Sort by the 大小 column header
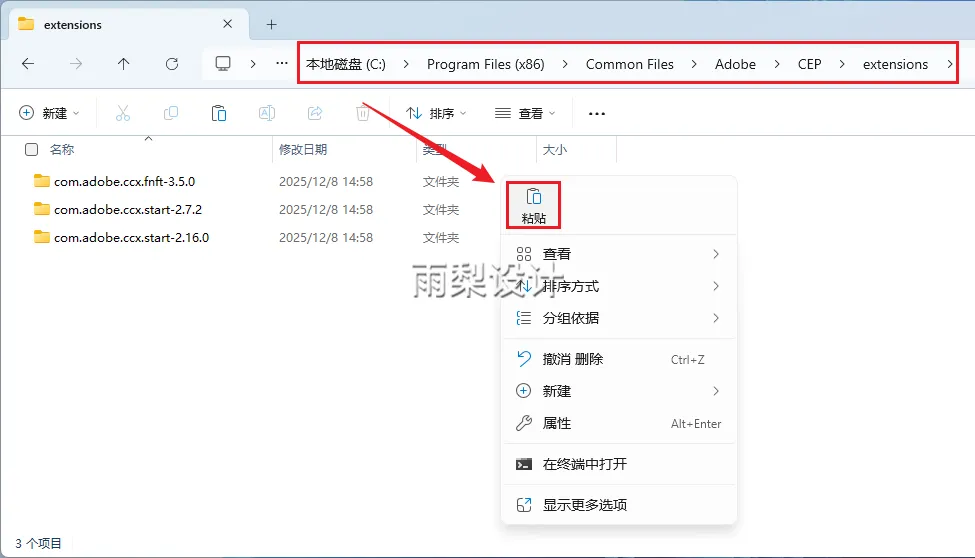The height and width of the screenshot is (558, 975). [x=555, y=149]
